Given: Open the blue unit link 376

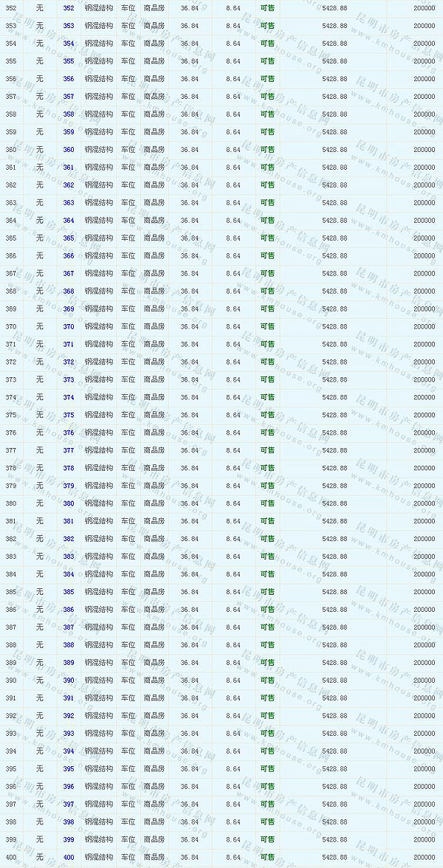Looking at the screenshot, I should 69,433.
